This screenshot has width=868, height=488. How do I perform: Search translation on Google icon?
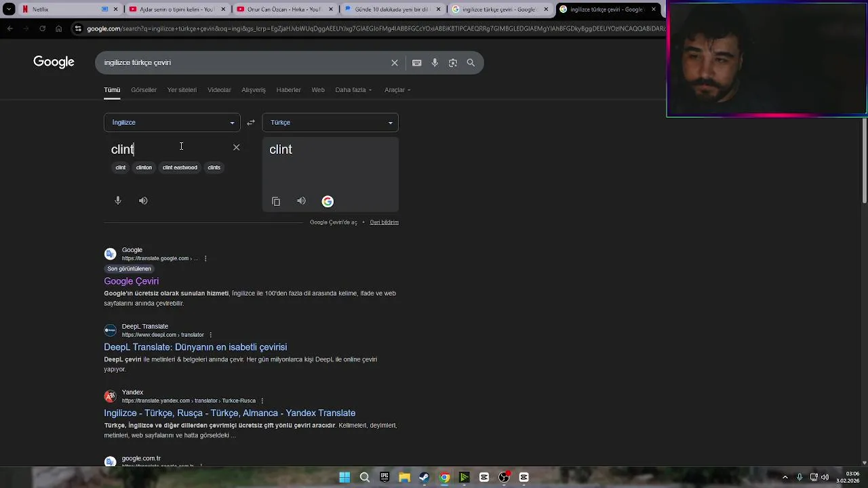328,201
